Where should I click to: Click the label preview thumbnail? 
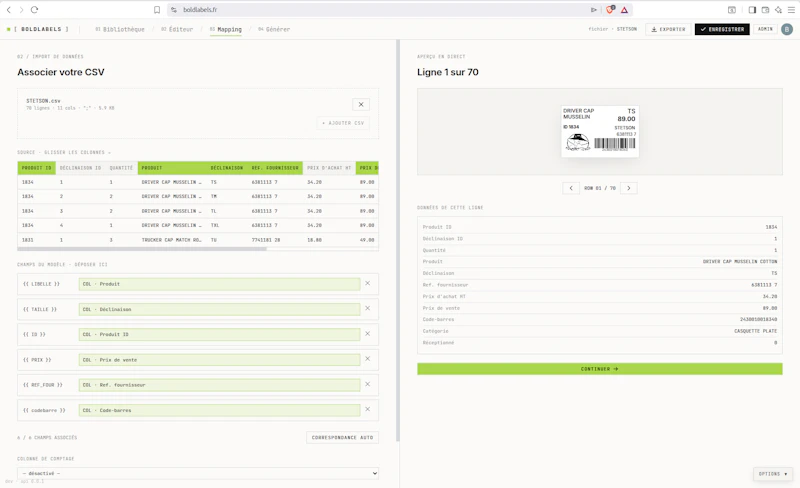click(x=599, y=131)
